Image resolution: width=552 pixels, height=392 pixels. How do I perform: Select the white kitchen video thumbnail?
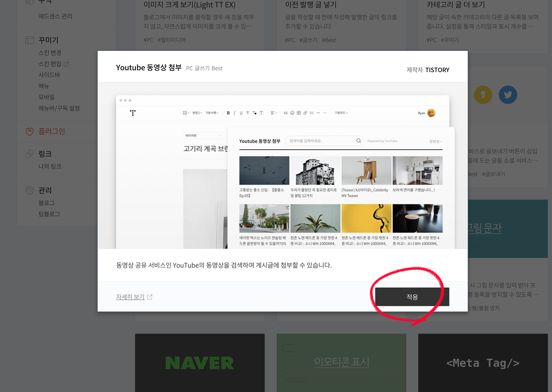click(x=417, y=170)
